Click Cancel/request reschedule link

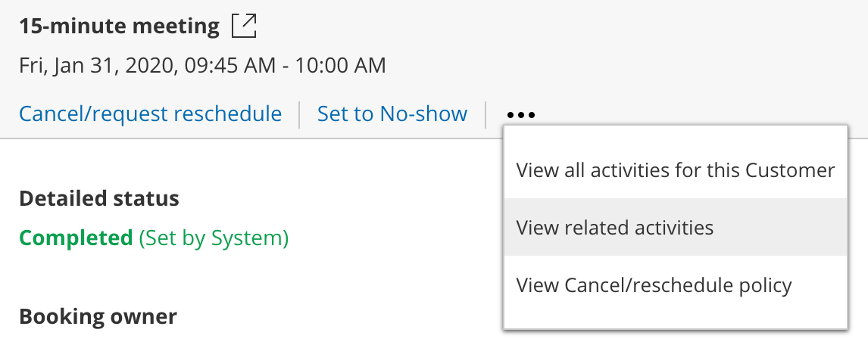pyautogui.click(x=150, y=114)
